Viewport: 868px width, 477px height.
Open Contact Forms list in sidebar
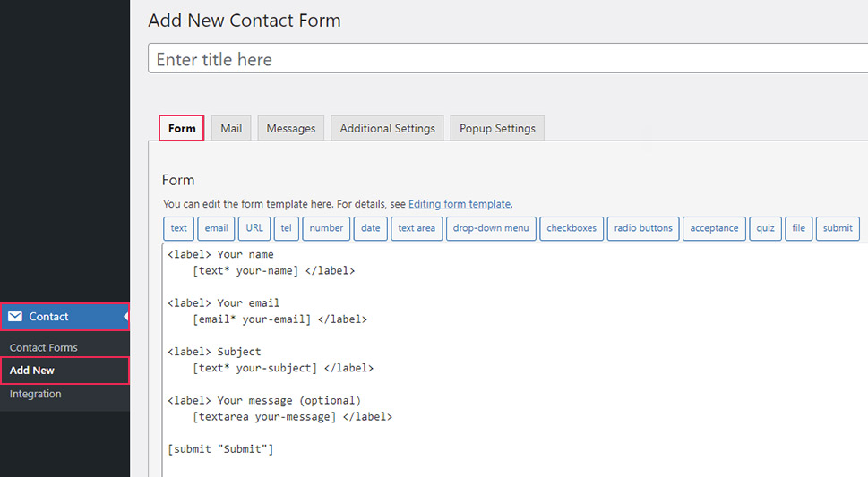(x=43, y=347)
